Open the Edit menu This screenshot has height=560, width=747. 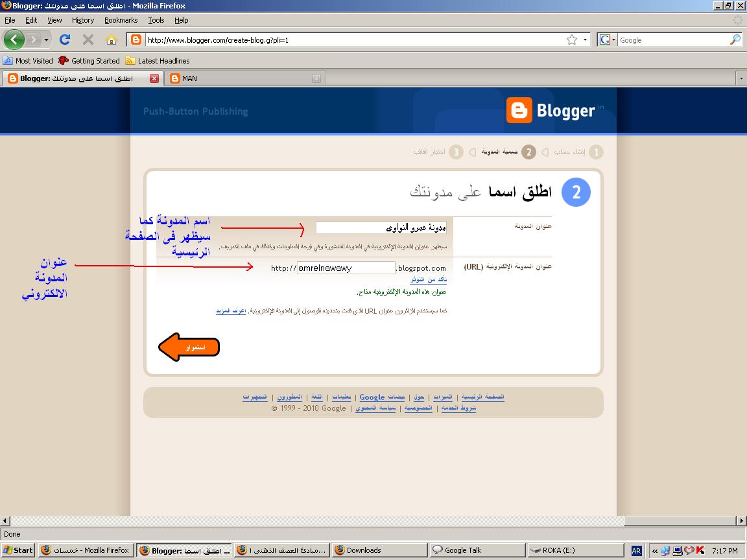[x=31, y=20]
